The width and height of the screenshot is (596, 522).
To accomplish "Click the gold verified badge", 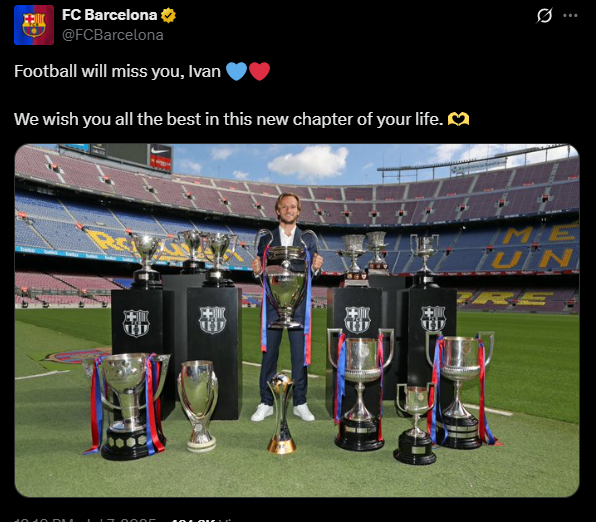I will [x=168, y=15].
